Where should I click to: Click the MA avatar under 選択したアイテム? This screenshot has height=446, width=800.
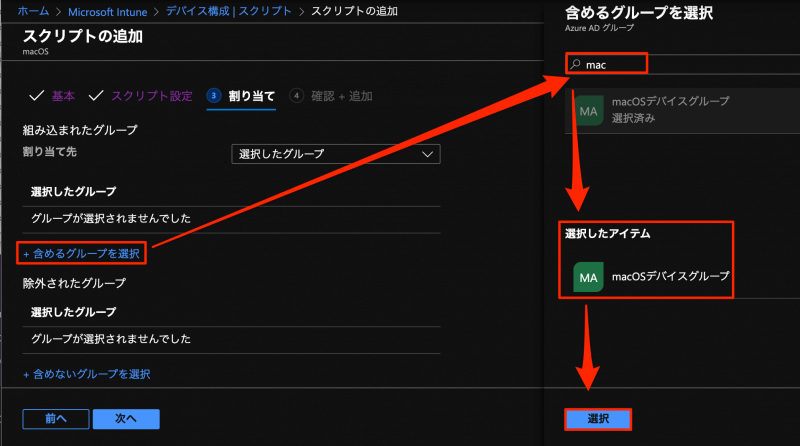tap(588, 277)
